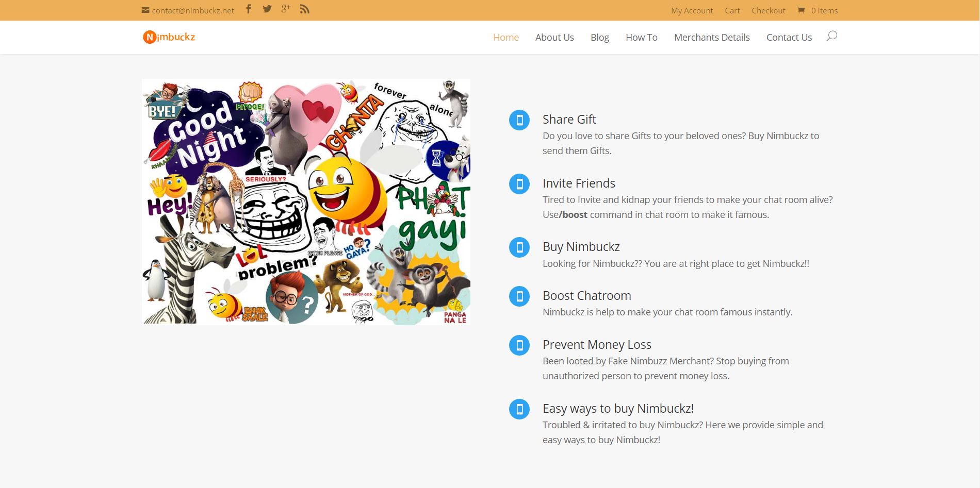Open My Account link
The image size is (980, 488).
coord(692,10)
